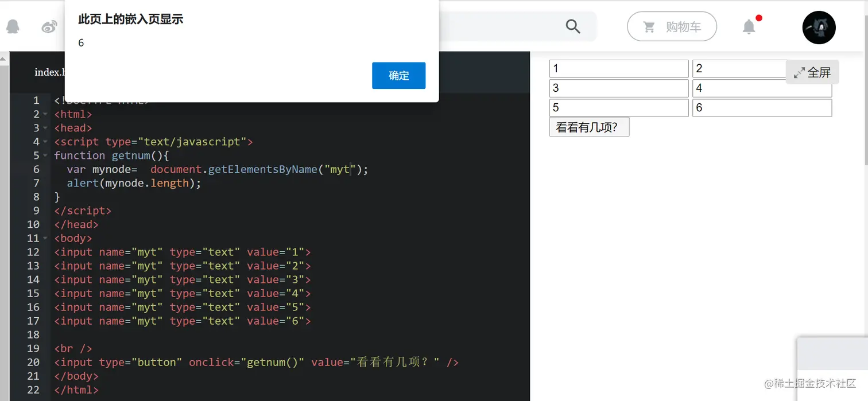Open the Weibo share icon
Viewport: 868px width, 401px height.
[49, 27]
